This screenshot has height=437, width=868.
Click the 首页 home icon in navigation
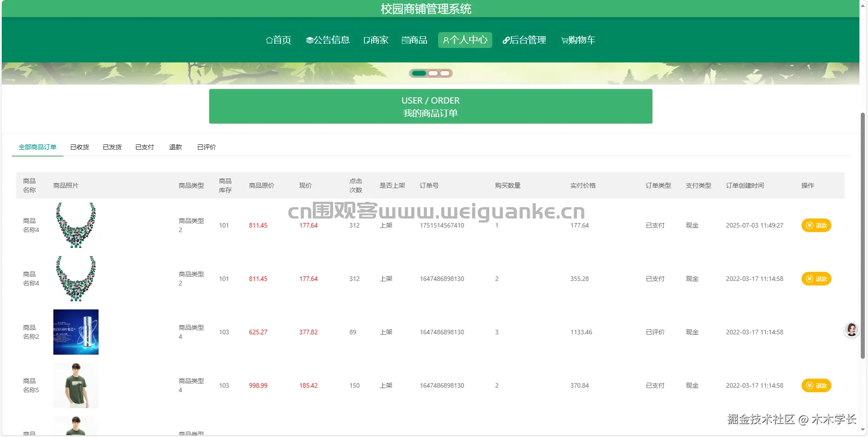pyautogui.click(x=270, y=40)
